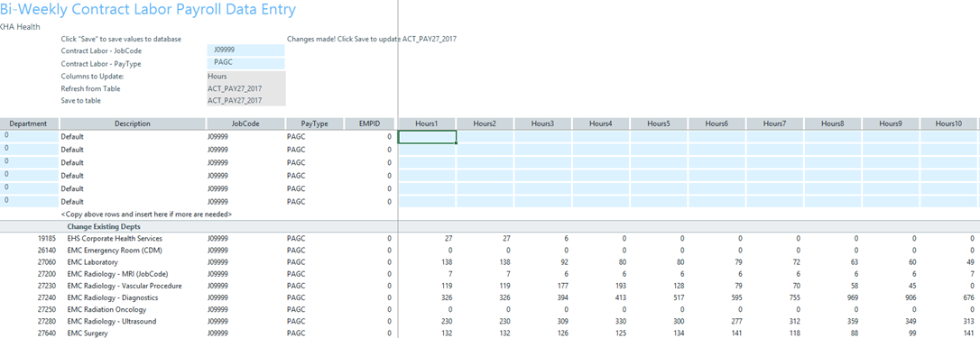Select the Hours8 column header
The width and height of the screenshot is (980, 338).
point(833,123)
